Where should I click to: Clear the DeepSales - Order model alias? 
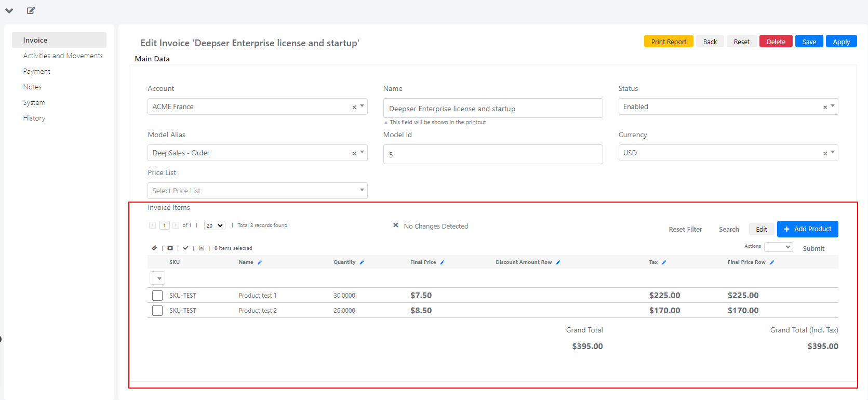[x=354, y=153]
